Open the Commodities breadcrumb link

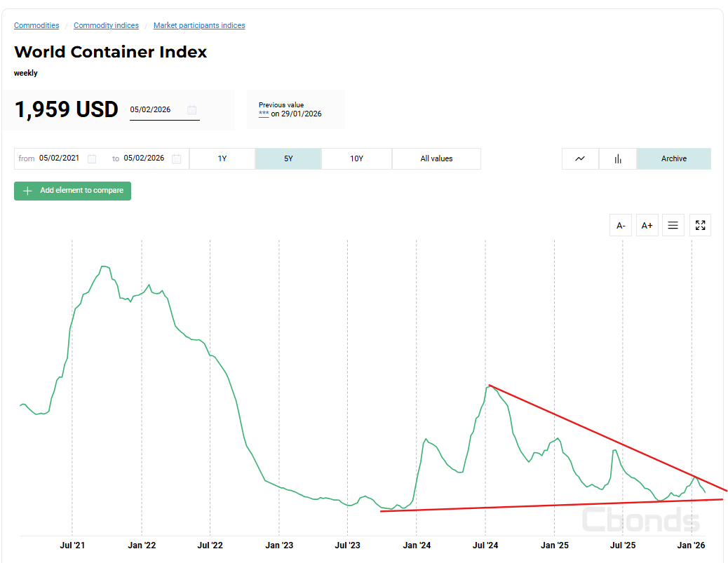[36, 26]
